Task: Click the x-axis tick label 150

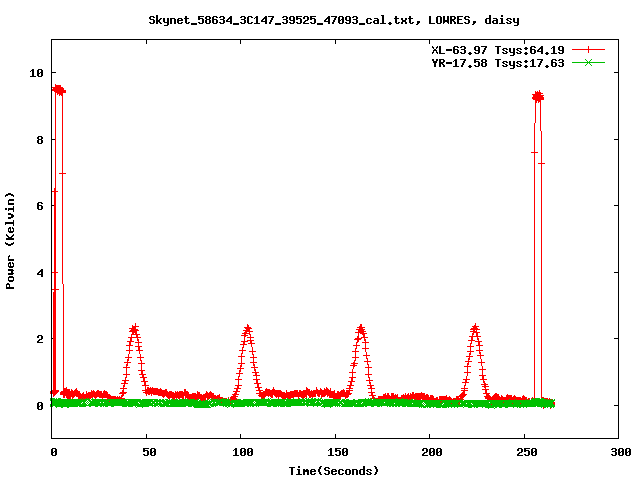Action: (338, 452)
